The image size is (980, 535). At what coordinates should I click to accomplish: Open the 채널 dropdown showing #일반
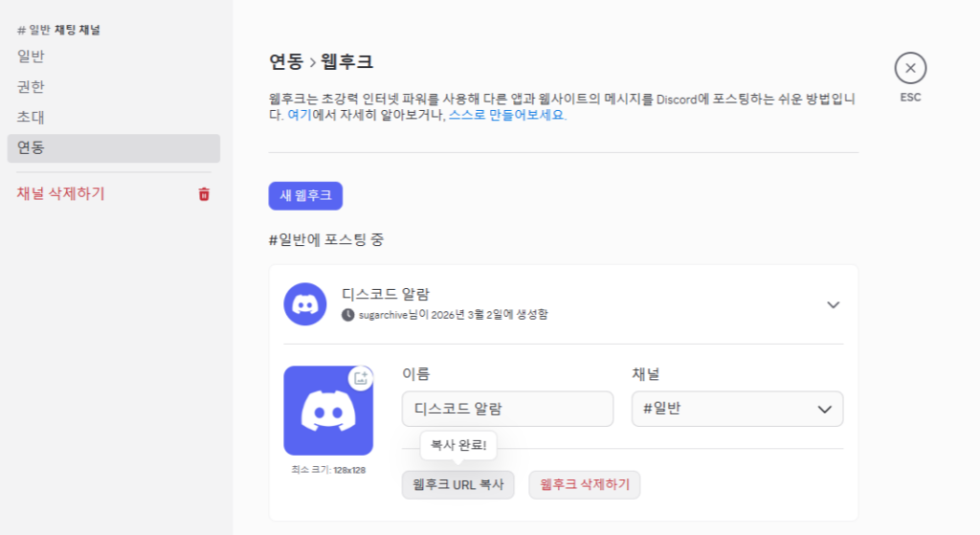737,409
